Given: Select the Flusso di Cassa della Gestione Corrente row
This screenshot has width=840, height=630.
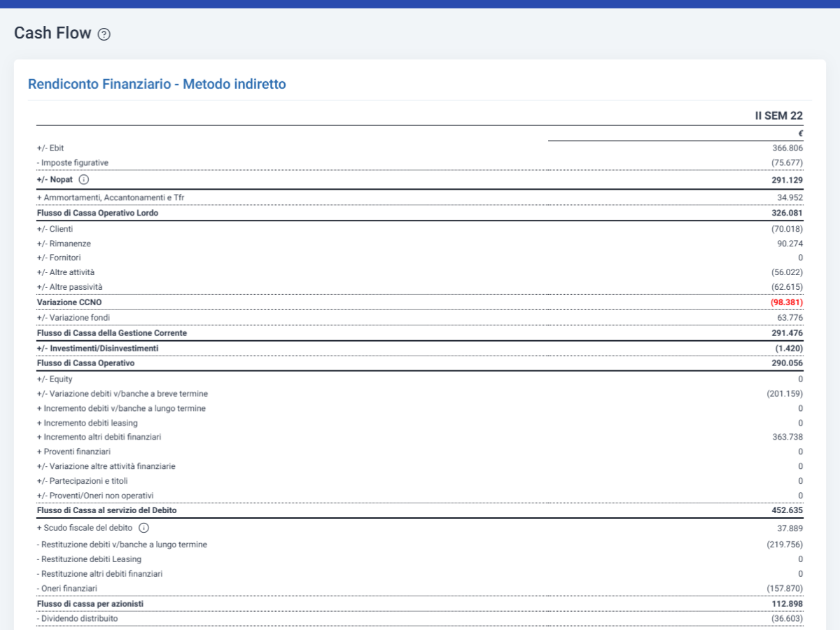Looking at the screenshot, I should pyautogui.click(x=420, y=333).
